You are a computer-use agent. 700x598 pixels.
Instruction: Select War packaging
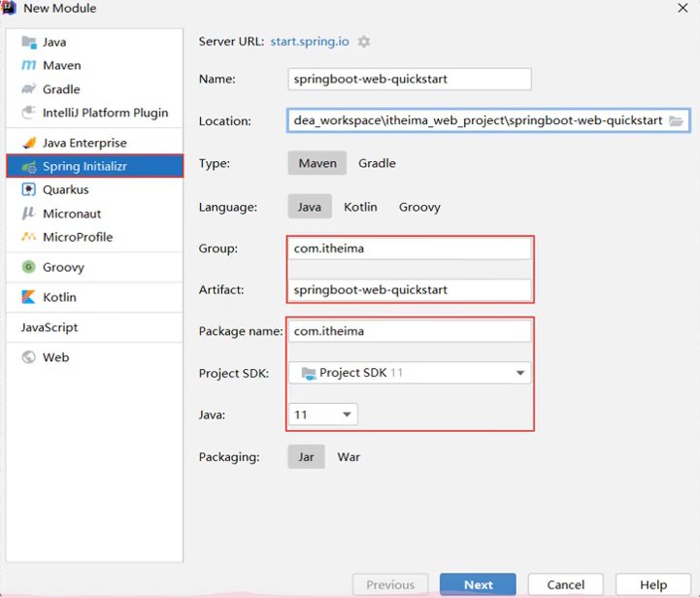[x=349, y=457]
